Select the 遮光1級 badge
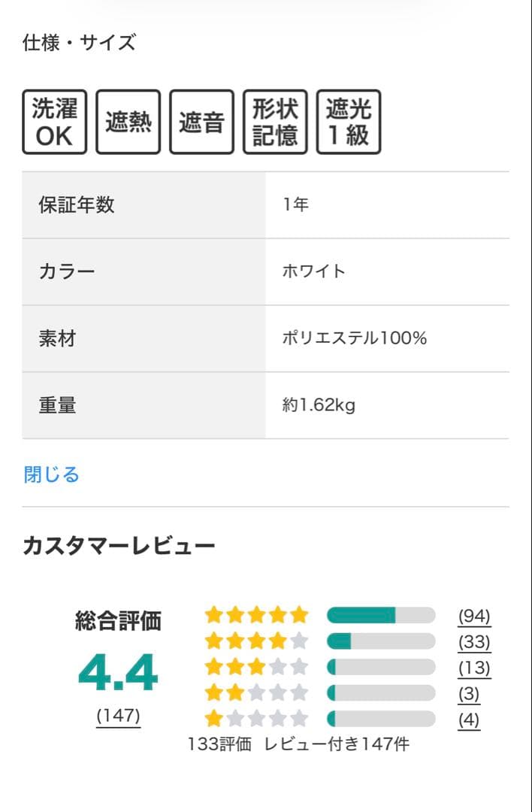The image size is (532, 812). (x=349, y=123)
